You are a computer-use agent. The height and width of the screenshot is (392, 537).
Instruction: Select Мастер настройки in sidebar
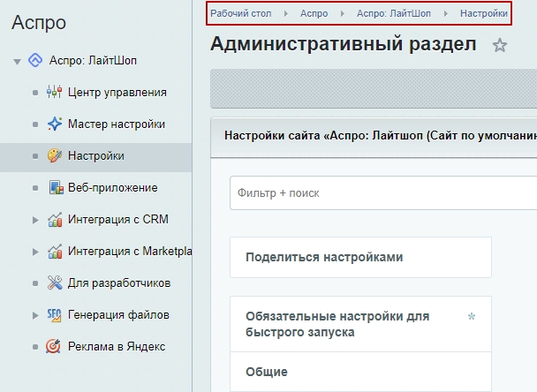click(x=117, y=124)
